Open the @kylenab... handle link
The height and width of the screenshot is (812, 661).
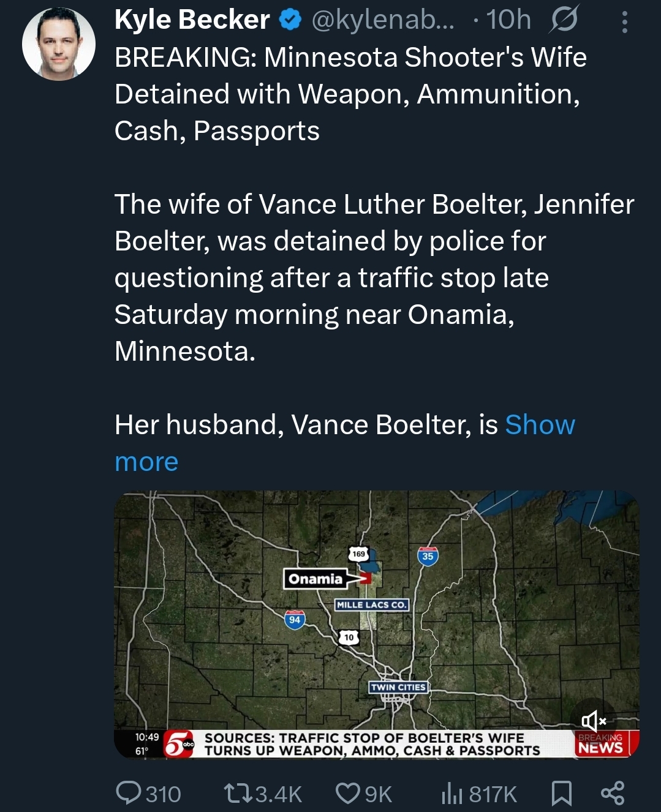point(383,20)
